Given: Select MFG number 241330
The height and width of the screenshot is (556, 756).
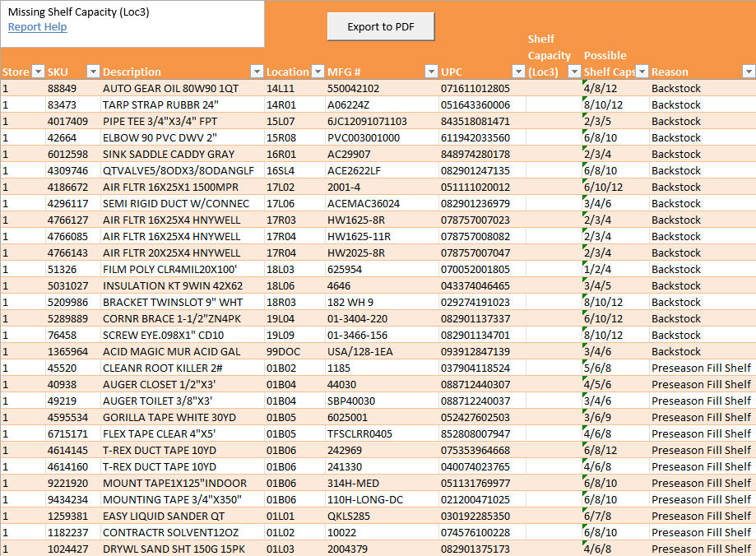Looking at the screenshot, I should click(x=344, y=466).
